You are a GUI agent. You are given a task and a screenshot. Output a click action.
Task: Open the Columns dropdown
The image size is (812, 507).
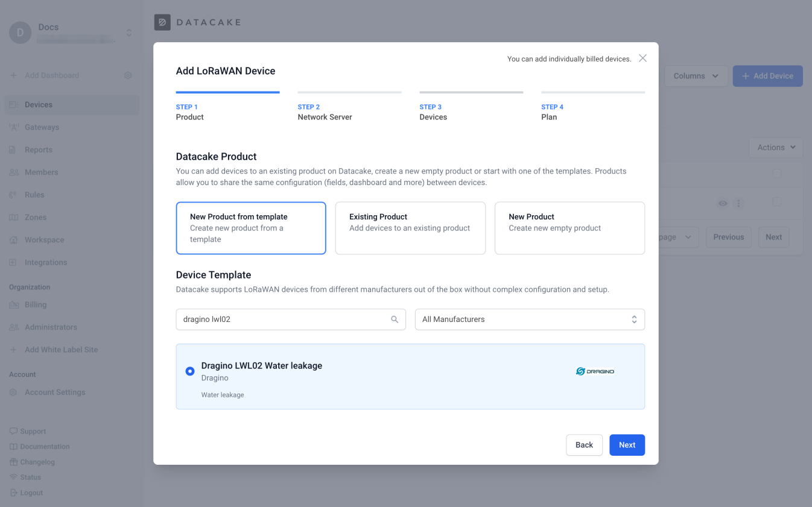pos(696,76)
